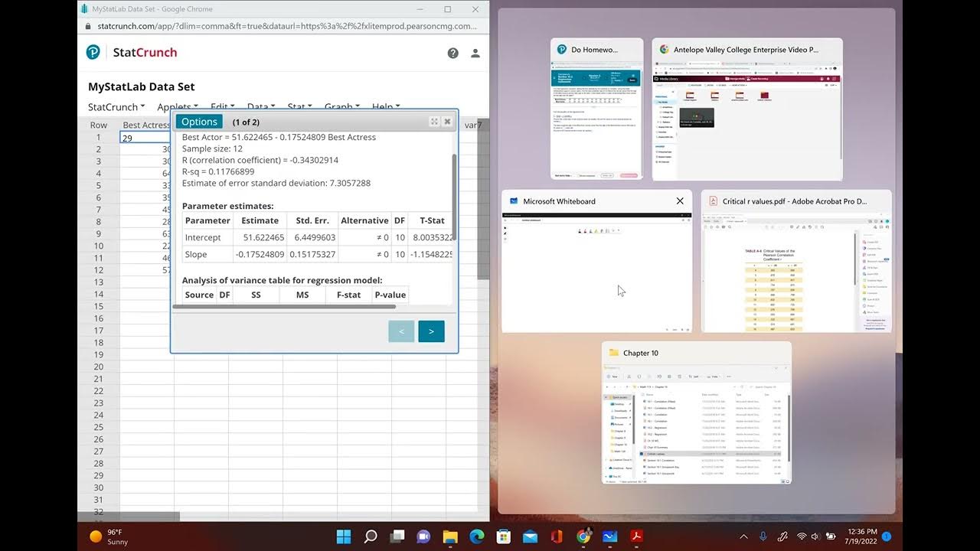Go to next result page arrow
The width and height of the screenshot is (980, 551).
pyautogui.click(x=431, y=331)
